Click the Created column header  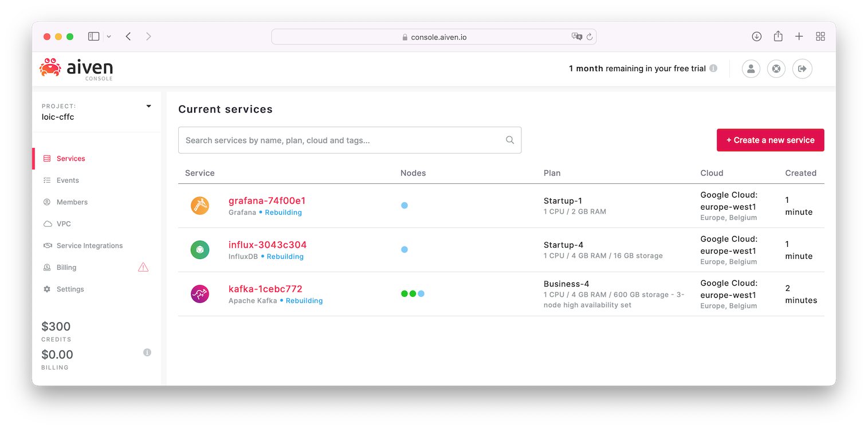[x=800, y=173]
